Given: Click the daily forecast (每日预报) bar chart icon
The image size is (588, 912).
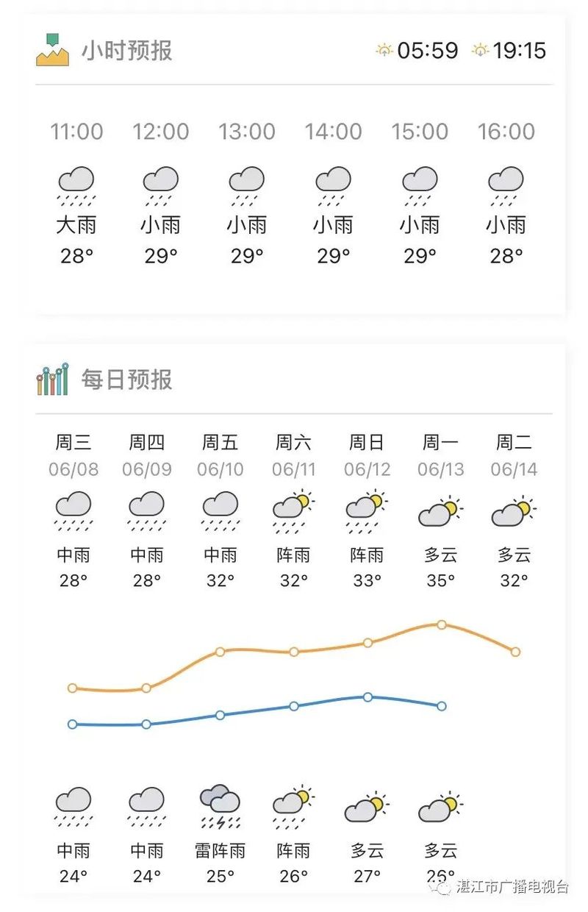Looking at the screenshot, I should click(x=52, y=379).
